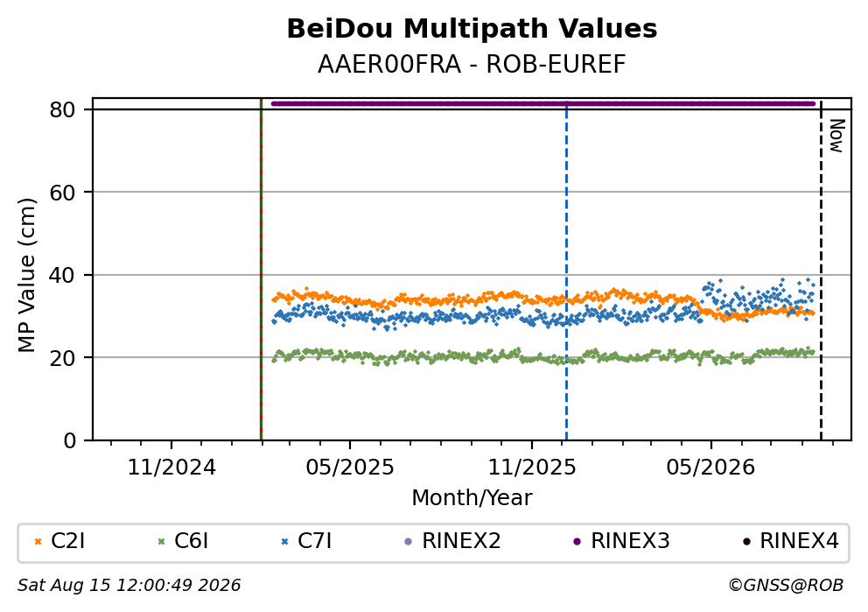This screenshot has height=612, width=868.
Task: Select the RINEX2 legend label
Action: pyautogui.click(x=461, y=541)
